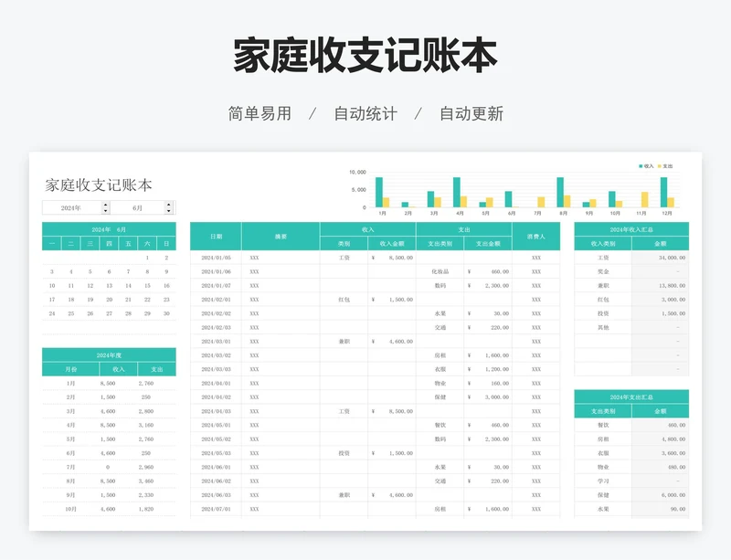Click the 其他 row in the income summary
This screenshot has width=731, height=560.
631,327
